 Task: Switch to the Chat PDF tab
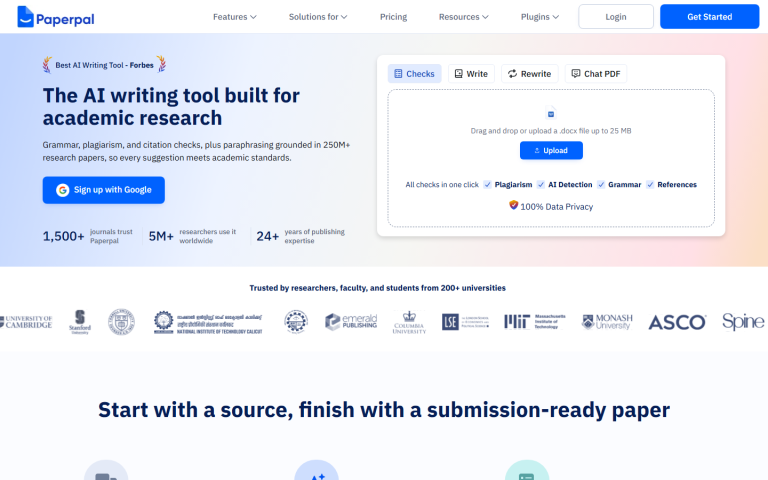click(596, 74)
